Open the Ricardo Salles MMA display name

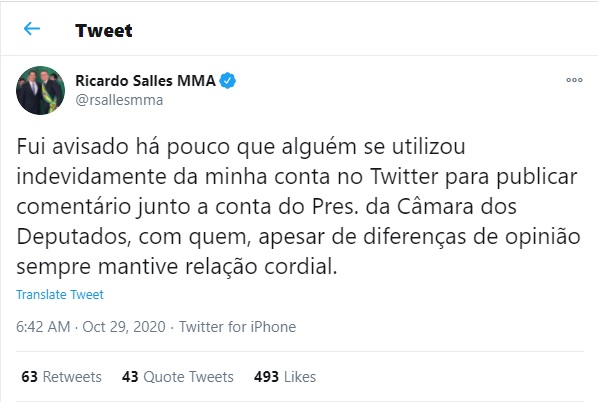coord(145,80)
